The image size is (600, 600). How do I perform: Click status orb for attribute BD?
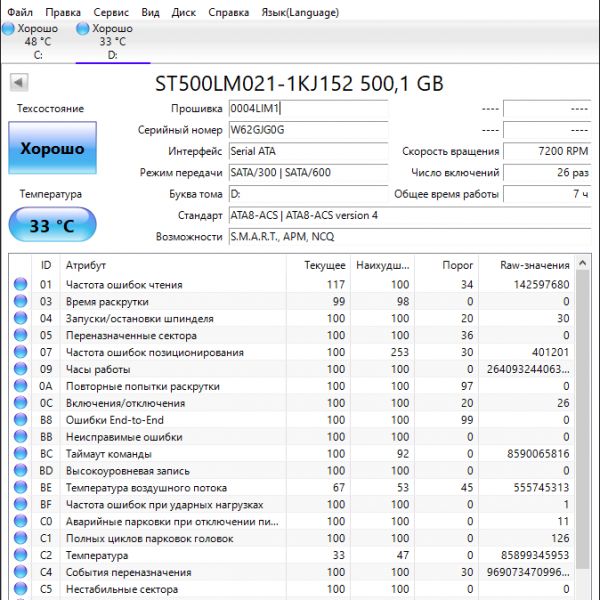click(20, 471)
